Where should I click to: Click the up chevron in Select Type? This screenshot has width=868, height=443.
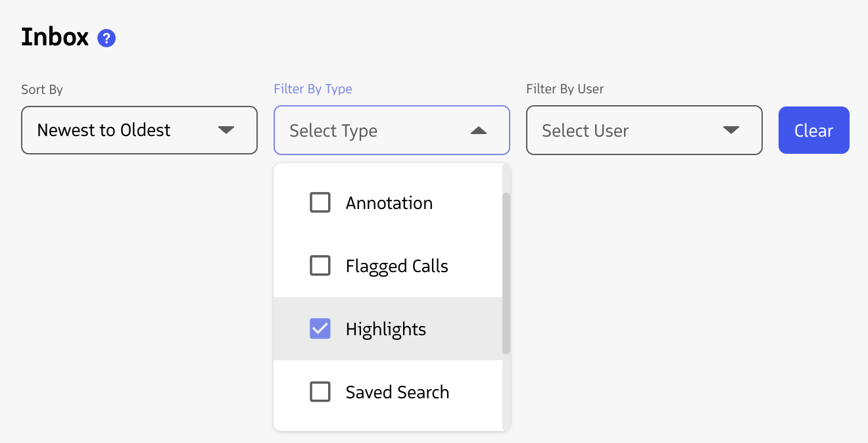pyautogui.click(x=478, y=130)
